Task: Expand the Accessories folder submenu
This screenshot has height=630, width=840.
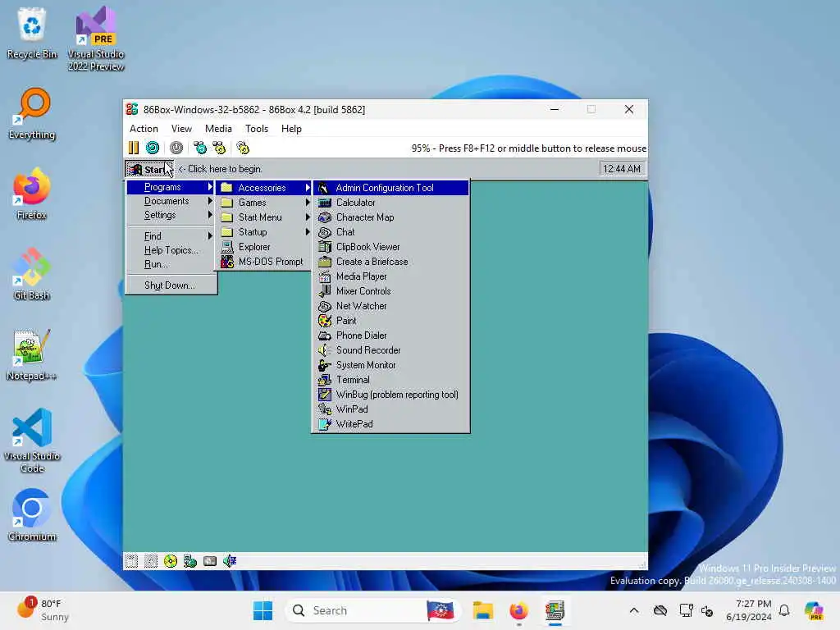Action: point(264,188)
